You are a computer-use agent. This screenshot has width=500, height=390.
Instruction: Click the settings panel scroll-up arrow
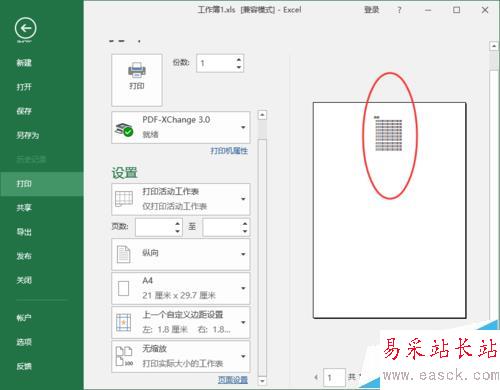pos(262,115)
